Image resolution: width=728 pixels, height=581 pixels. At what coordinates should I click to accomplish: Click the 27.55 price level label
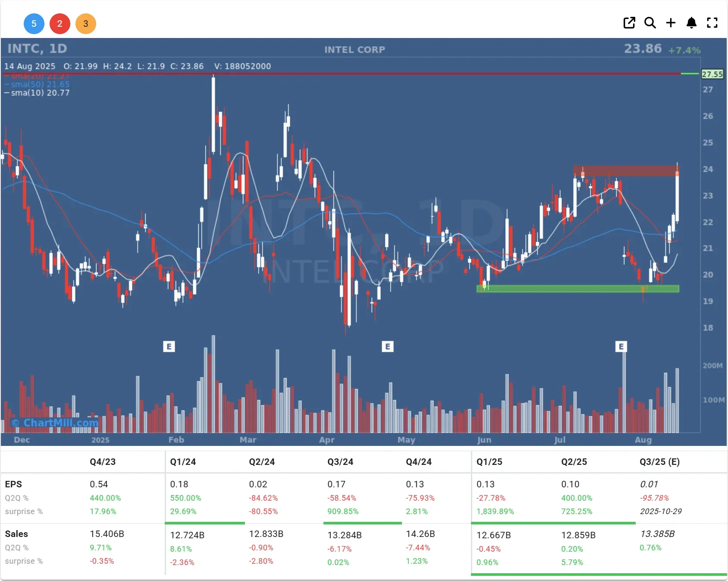(x=712, y=74)
